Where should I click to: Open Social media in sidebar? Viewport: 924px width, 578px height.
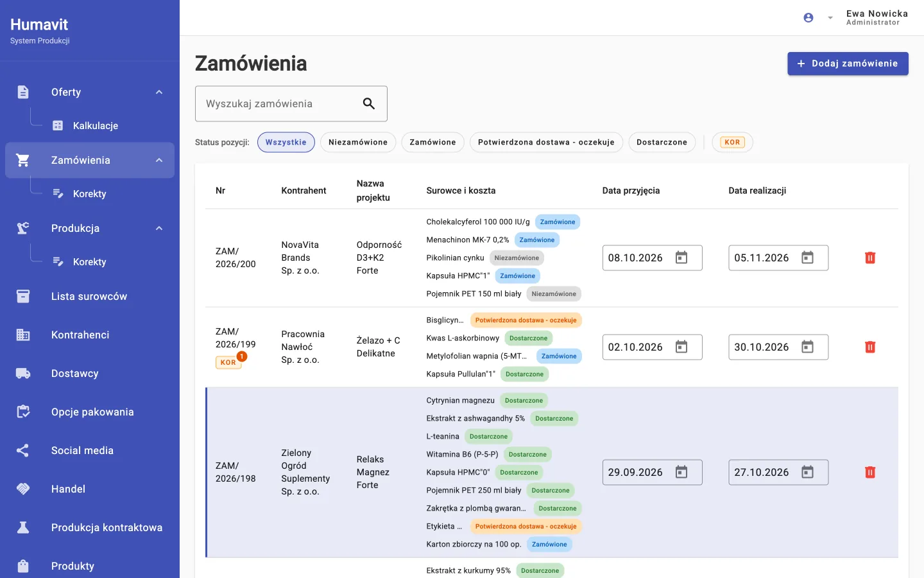point(90,450)
